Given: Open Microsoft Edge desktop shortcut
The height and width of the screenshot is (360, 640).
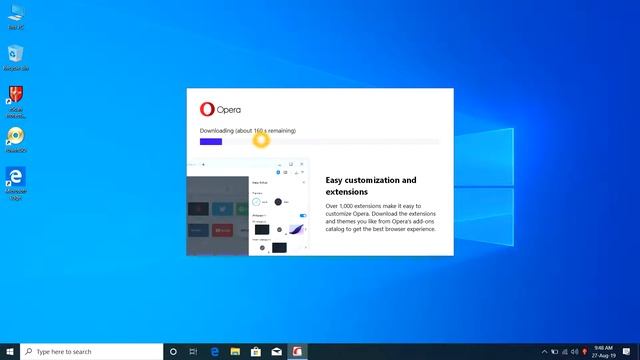Looking at the screenshot, I should pos(16,183).
